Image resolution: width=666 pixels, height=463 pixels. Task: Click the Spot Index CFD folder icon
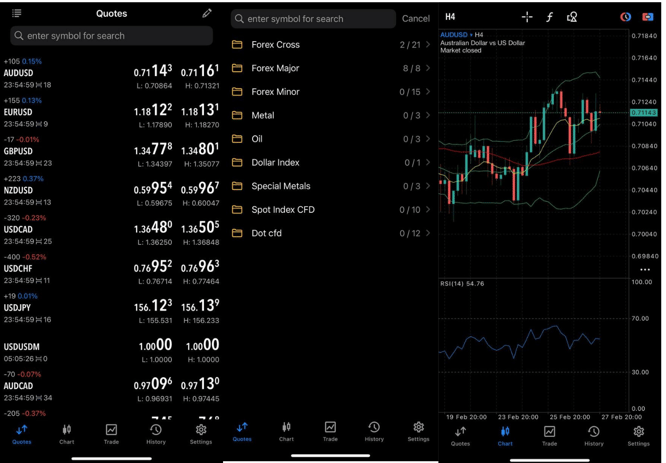point(237,209)
